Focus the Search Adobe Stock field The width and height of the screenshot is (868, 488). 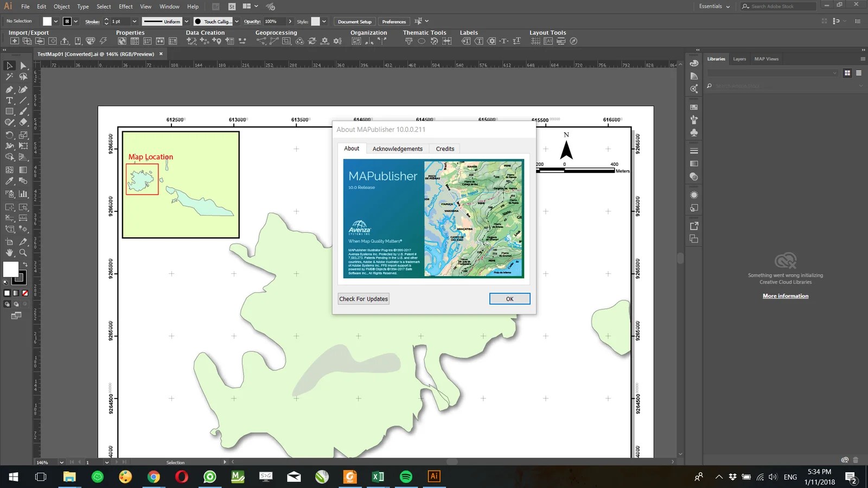pyautogui.click(x=779, y=7)
